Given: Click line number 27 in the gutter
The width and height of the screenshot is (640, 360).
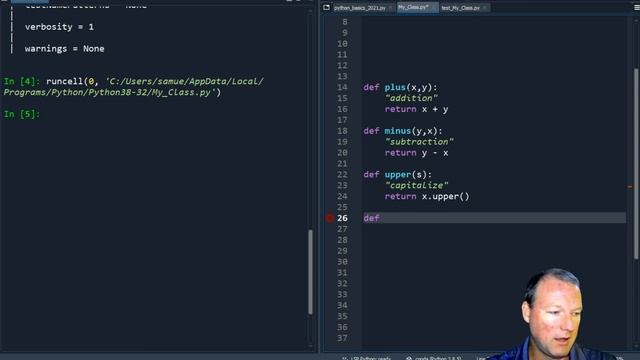Looking at the screenshot, I should point(342,229).
